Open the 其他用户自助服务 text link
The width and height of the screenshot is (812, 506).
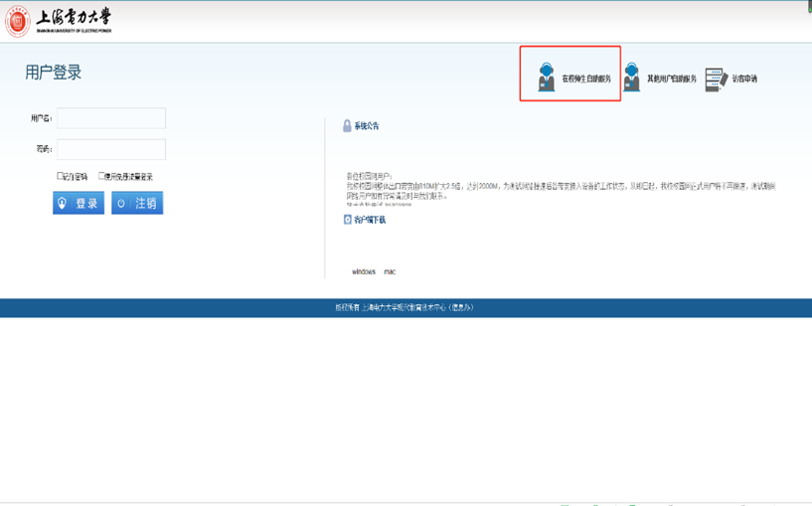pos(672,79)
